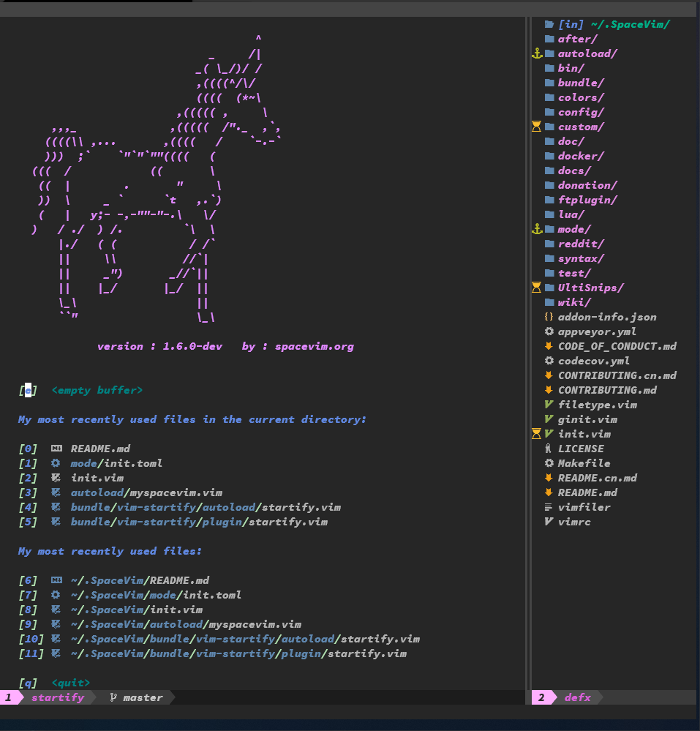
Task: Select README.md in defx tree
Action: 587,492
